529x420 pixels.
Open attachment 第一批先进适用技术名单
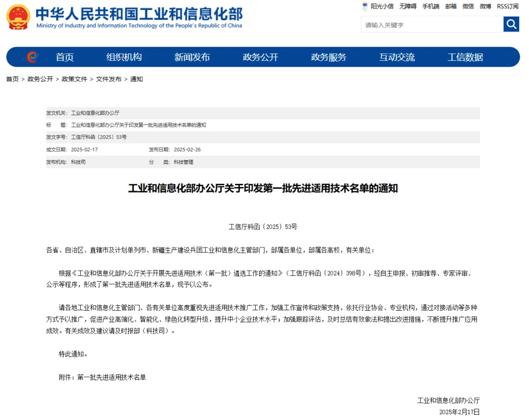112,377
